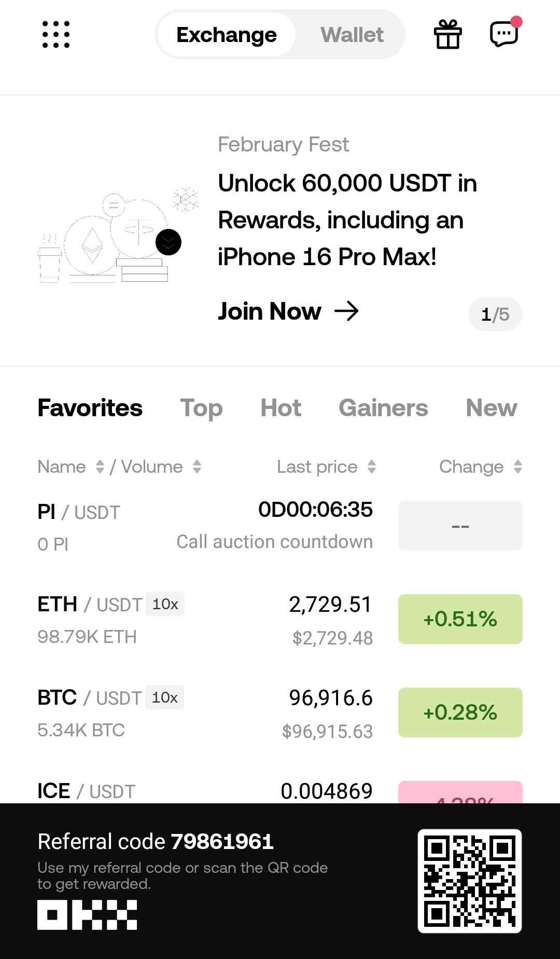Switch to the Wallet mode
Screen dimensions: 560x959
tap(352, 35)
